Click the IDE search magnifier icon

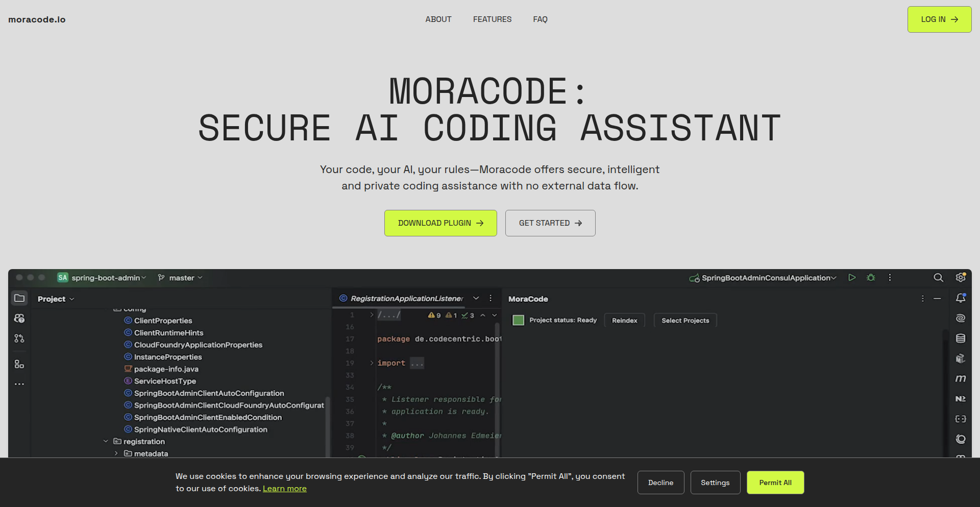pos(938,278)
